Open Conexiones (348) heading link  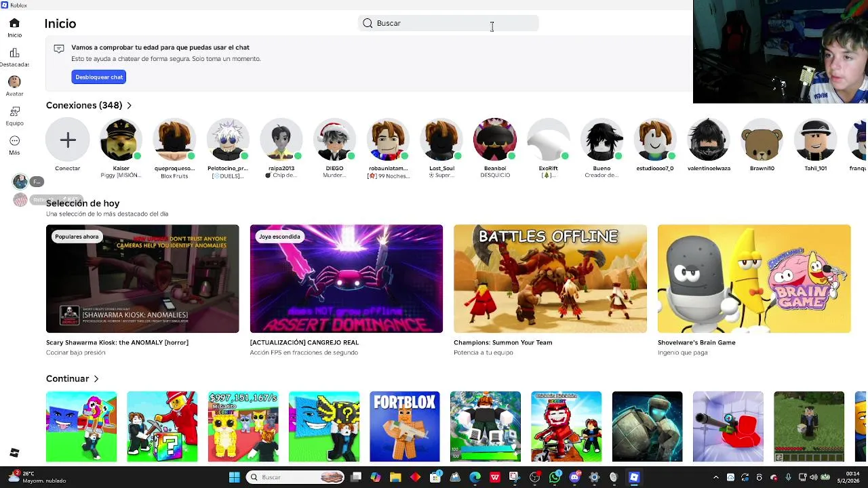click(x=84, y=106)
